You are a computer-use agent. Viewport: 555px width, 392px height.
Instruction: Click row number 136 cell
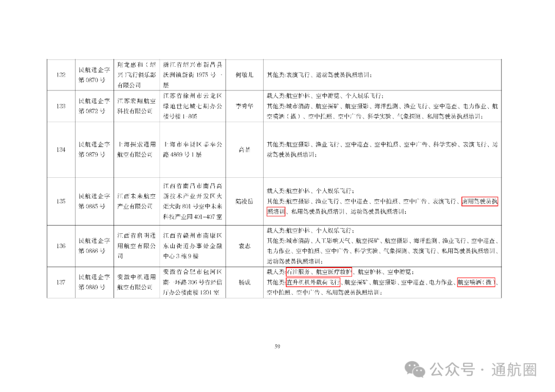click(61, 246)
